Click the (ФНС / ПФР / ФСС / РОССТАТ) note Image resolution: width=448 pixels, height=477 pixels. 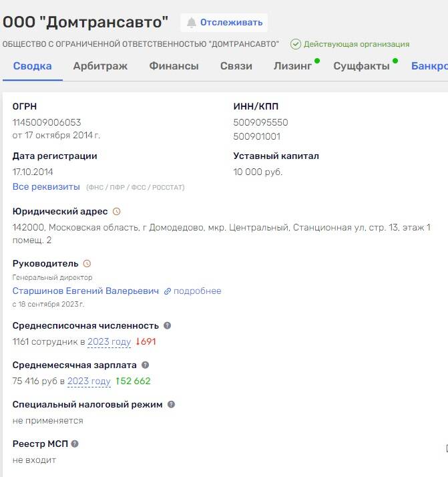[136, 187]
